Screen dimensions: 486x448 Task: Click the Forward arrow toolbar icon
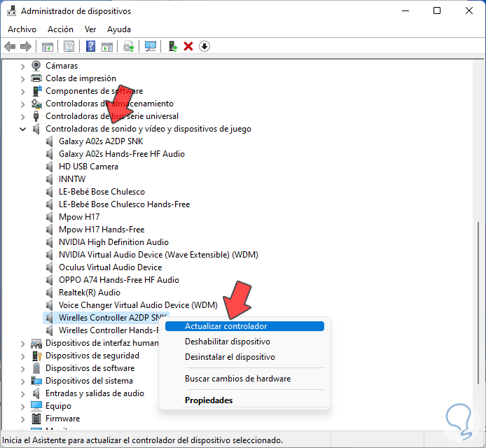click(x=26, y=46)
